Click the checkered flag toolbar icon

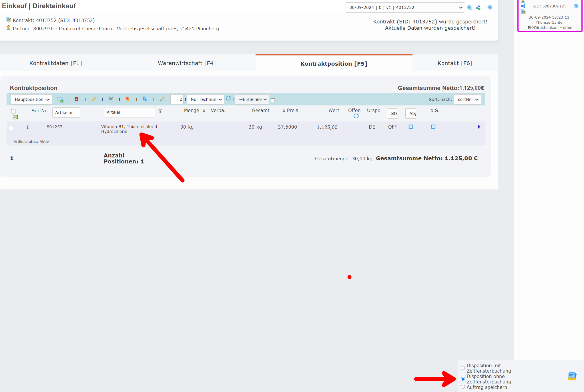pos(111,99)
